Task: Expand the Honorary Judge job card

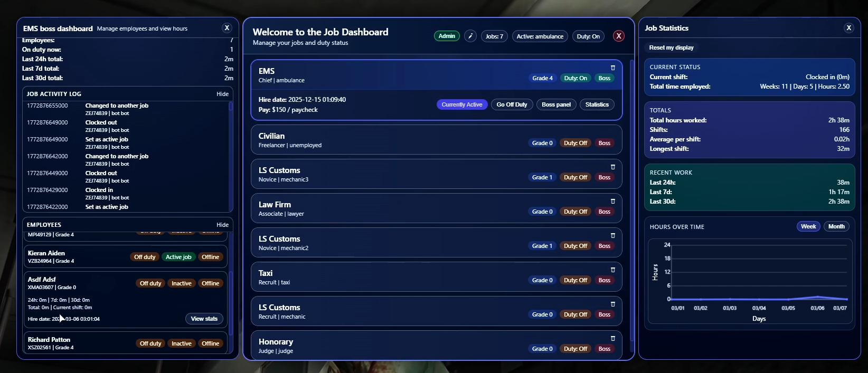Action: (436, 346)
